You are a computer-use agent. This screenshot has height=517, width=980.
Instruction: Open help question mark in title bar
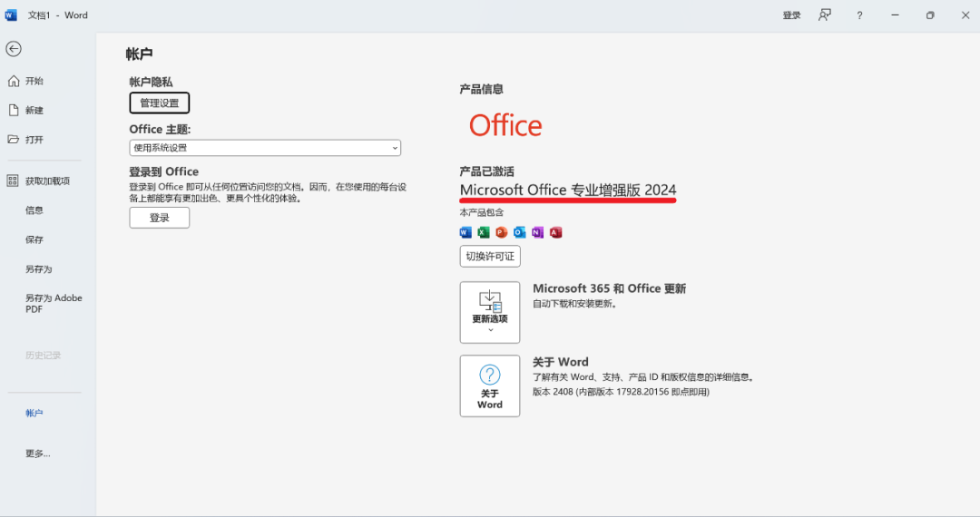(859, 15)
